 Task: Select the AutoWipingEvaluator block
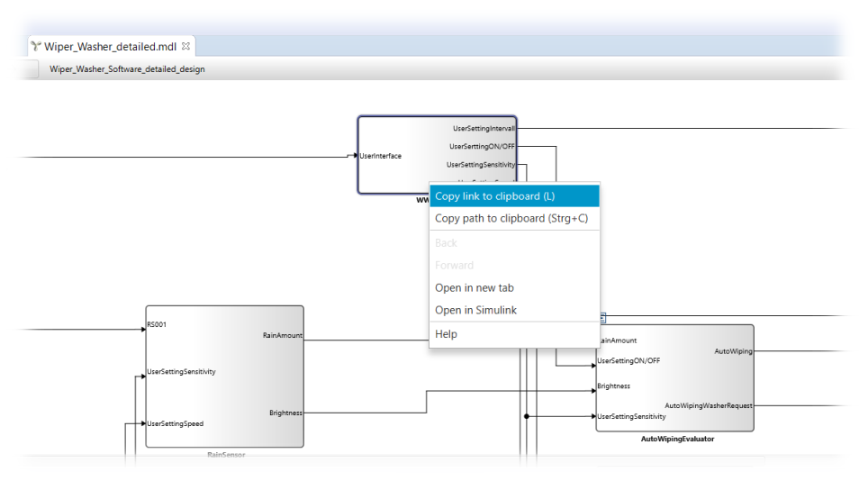point(674,378)
